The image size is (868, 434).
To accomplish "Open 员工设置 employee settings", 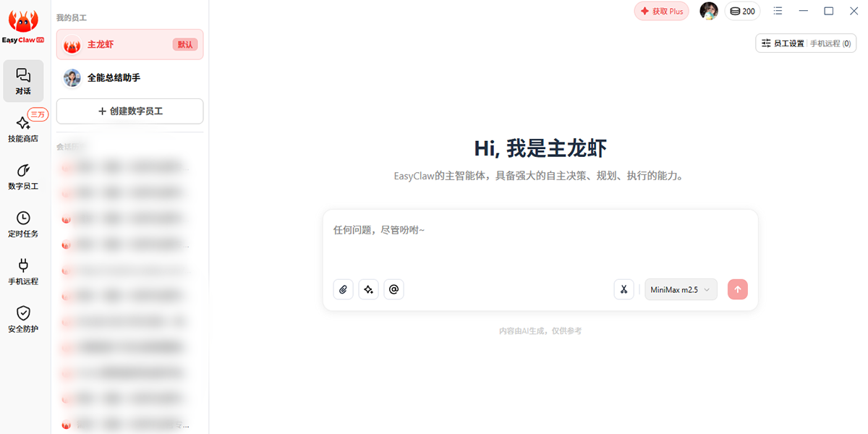I will pos(783,43).
